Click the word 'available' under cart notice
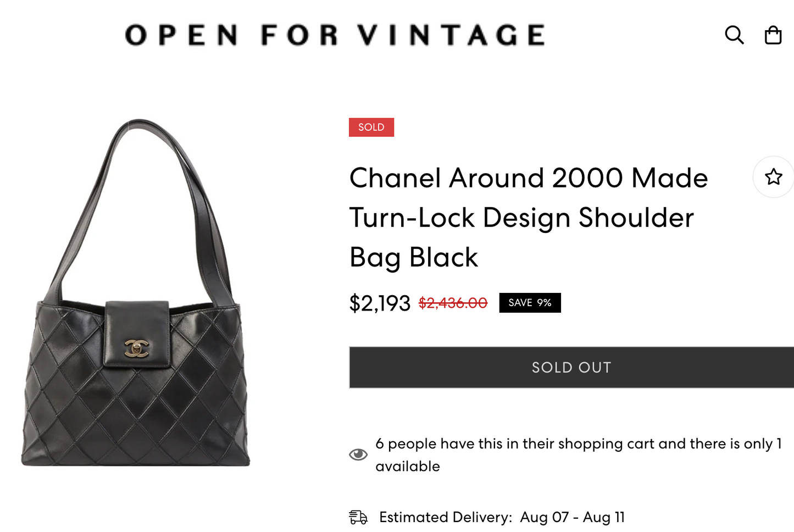 point(408,467)
